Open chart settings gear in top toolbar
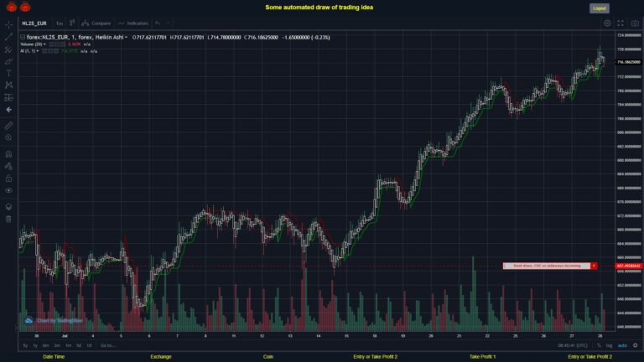Screen dimensions: 644x362 607,23
